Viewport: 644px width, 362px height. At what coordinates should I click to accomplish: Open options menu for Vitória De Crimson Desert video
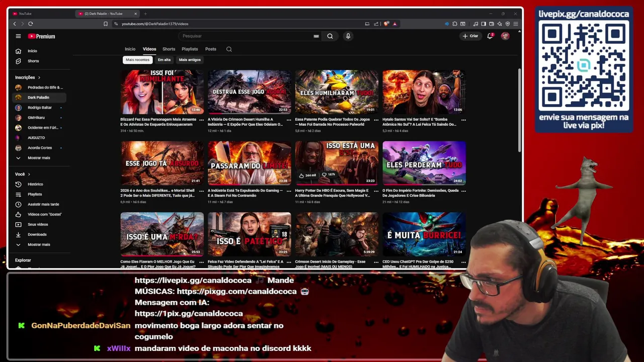(x=289, y=120)
